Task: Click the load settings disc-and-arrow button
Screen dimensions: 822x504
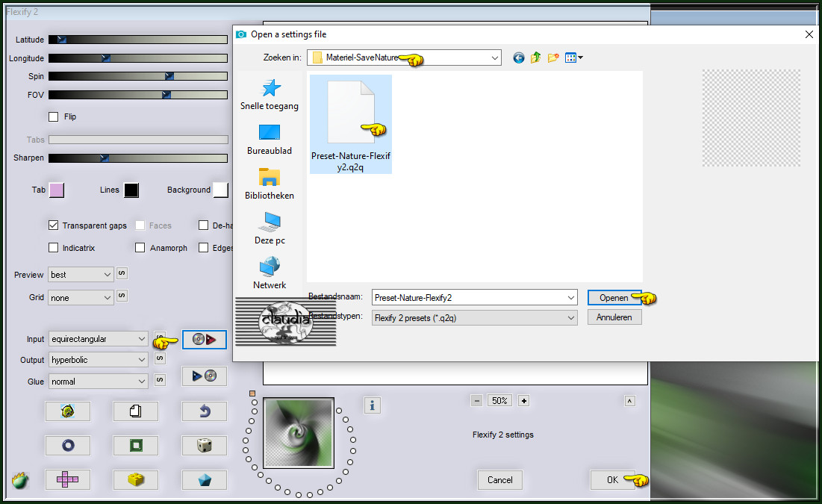Action: 205,339
